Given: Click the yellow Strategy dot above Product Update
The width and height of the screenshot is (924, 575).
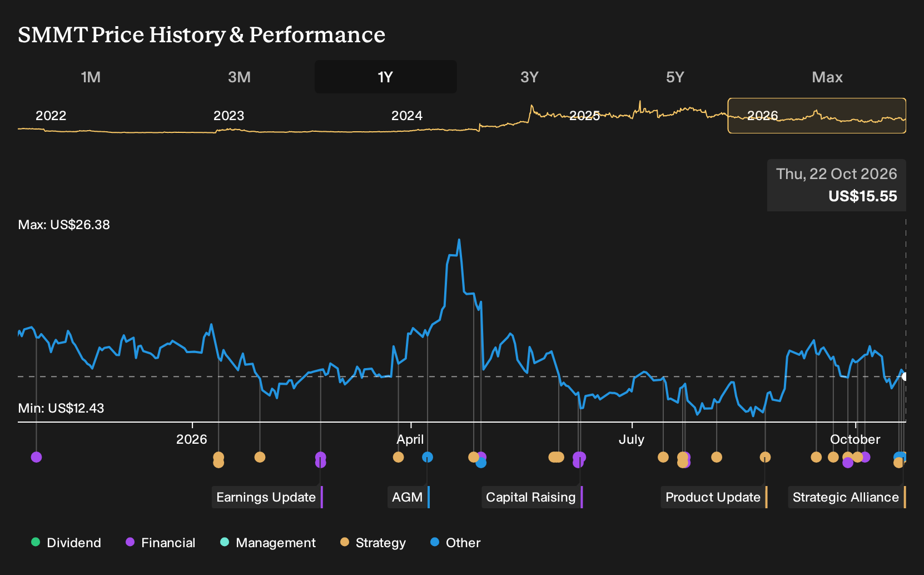Looking at the screenshot, I should [x=765, y=457].
